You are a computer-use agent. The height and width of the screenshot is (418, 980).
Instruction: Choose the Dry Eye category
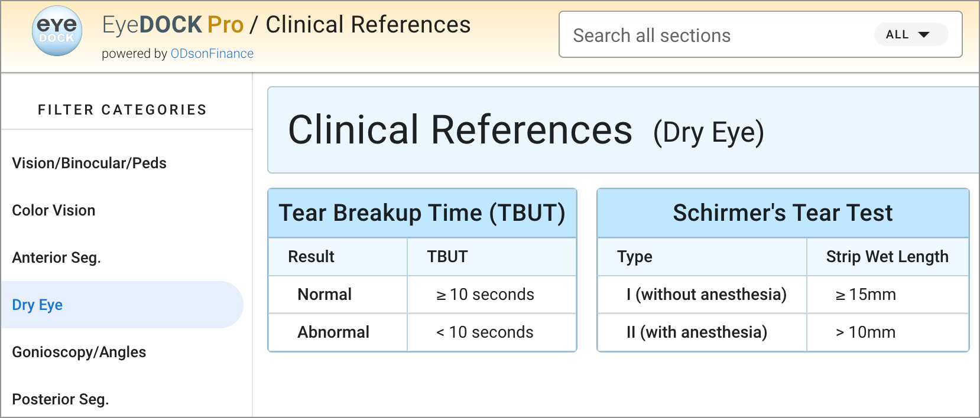point(38,305)
